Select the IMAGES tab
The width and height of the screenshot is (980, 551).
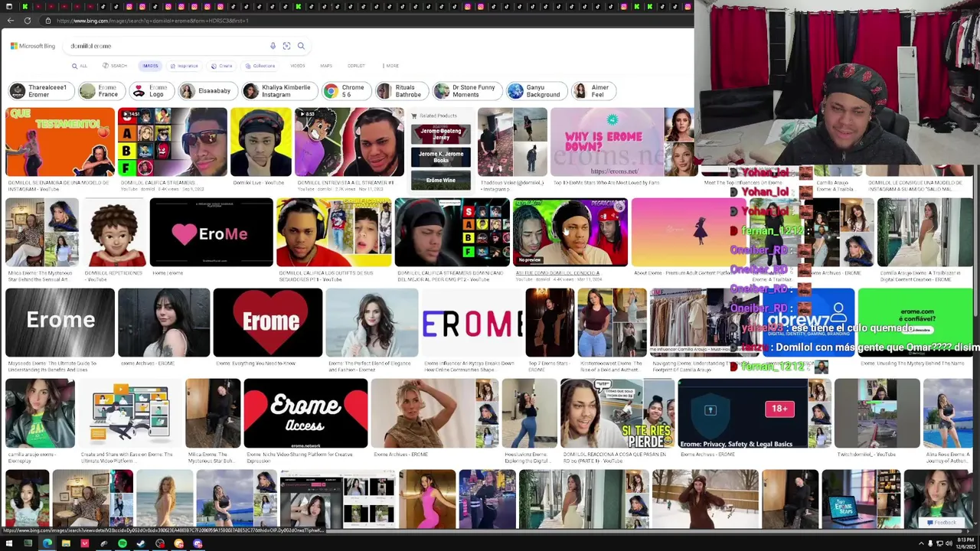150,66
